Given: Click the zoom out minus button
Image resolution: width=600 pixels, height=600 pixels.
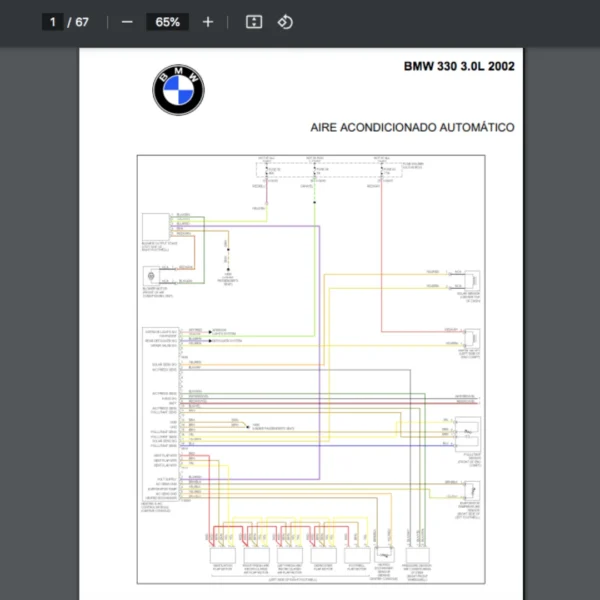Looking at the screenshot, I should pyautogui.click(x=127, y=22).
